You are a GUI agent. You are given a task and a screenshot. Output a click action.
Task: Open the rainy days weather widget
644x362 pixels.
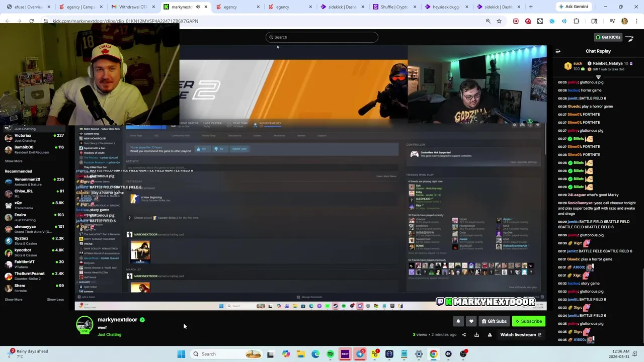point(28,354)
